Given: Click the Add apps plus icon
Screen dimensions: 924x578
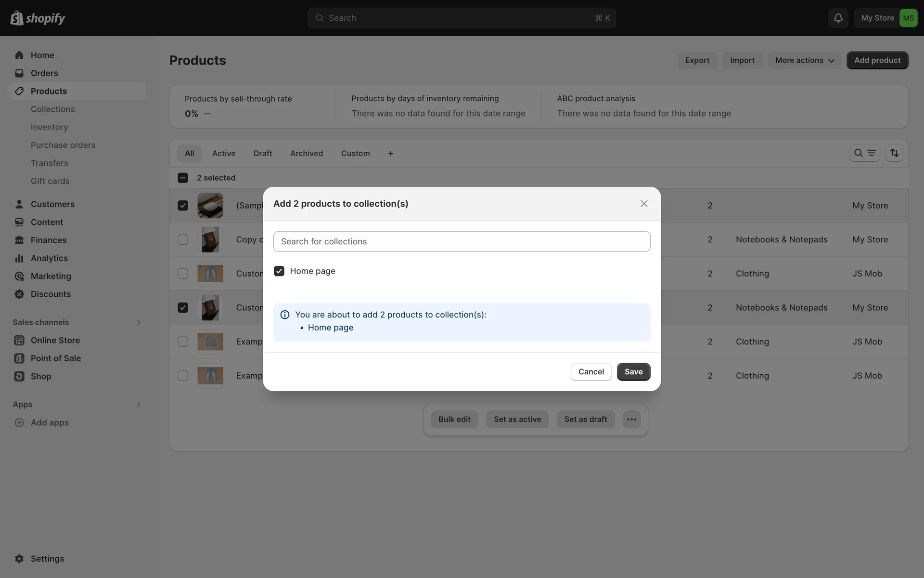Looking at the screenshot, I should (x=19, y=422).
